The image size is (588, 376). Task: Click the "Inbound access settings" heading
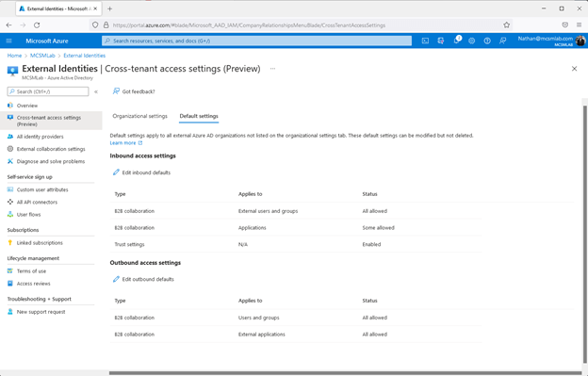[142, 155]
